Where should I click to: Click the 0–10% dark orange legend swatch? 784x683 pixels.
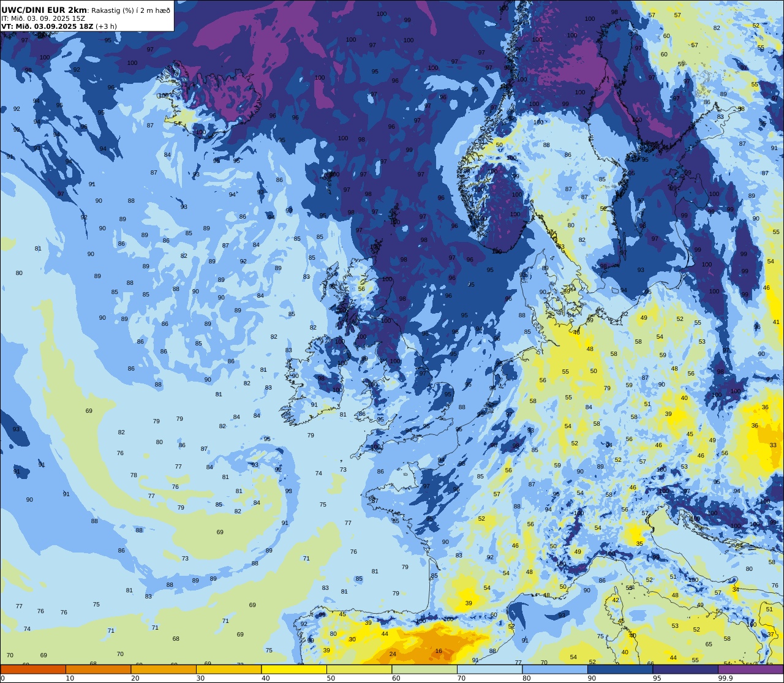(33, 670)
